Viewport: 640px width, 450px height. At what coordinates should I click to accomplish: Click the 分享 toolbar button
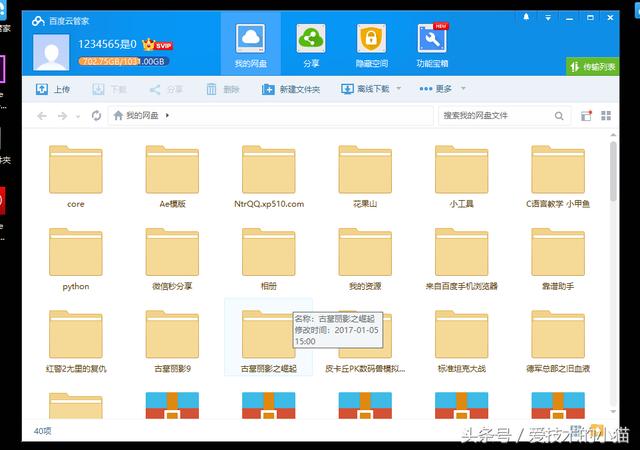(166, 89)
